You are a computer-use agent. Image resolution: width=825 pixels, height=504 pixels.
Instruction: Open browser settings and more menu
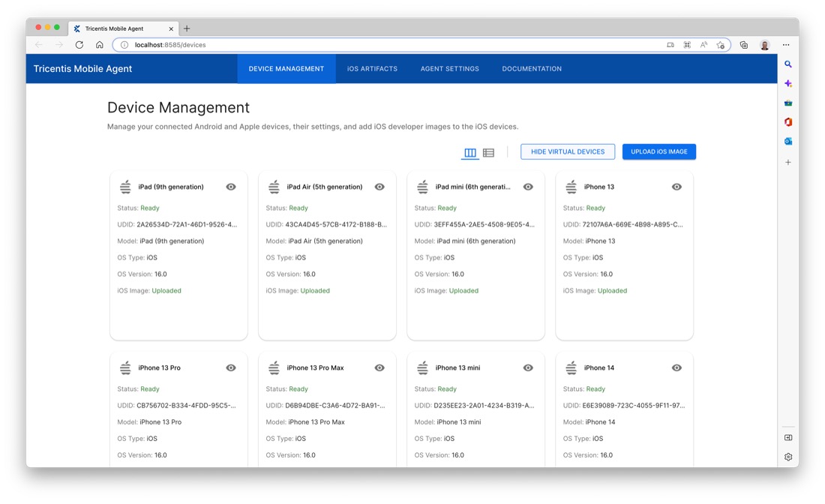tap(786, 45)
